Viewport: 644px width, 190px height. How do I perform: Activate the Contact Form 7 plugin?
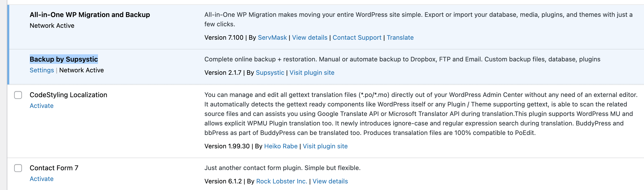[x=41, y=179]
